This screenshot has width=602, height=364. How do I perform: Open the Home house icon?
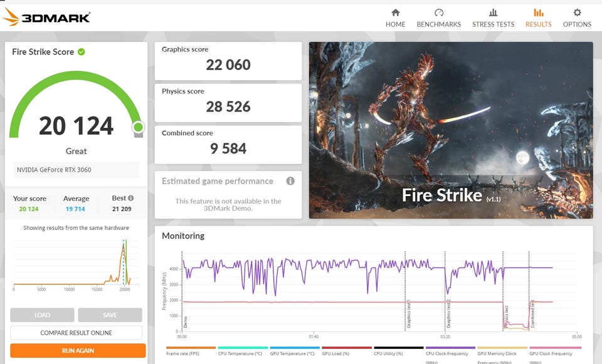(x=396, y=13)
